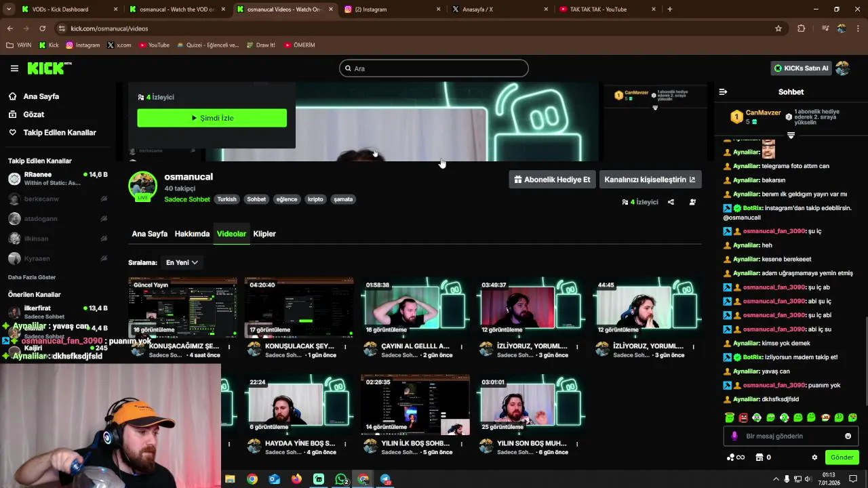Open the YouTube bookmark
Viewport: 868px width, 488px height.
pos(154,45)
